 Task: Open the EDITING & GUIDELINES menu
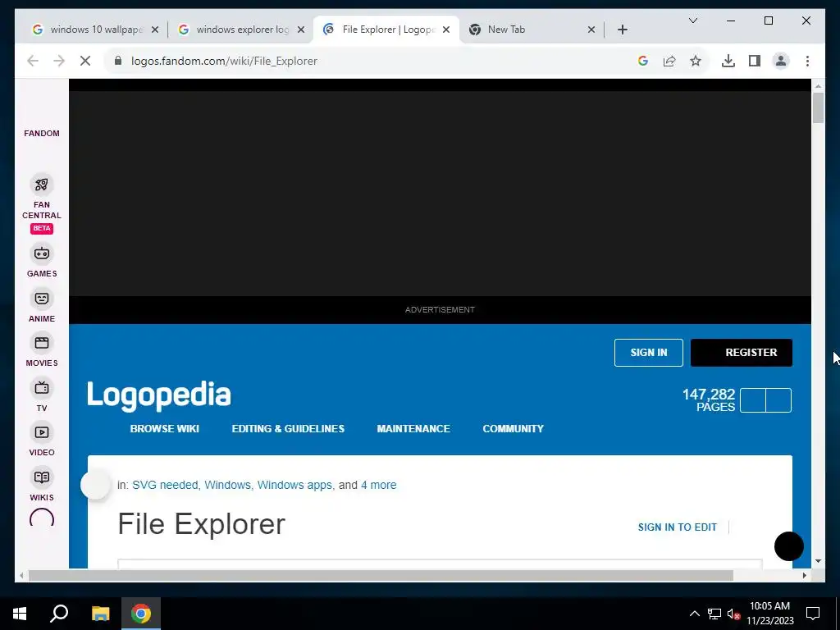coord(288,428)
